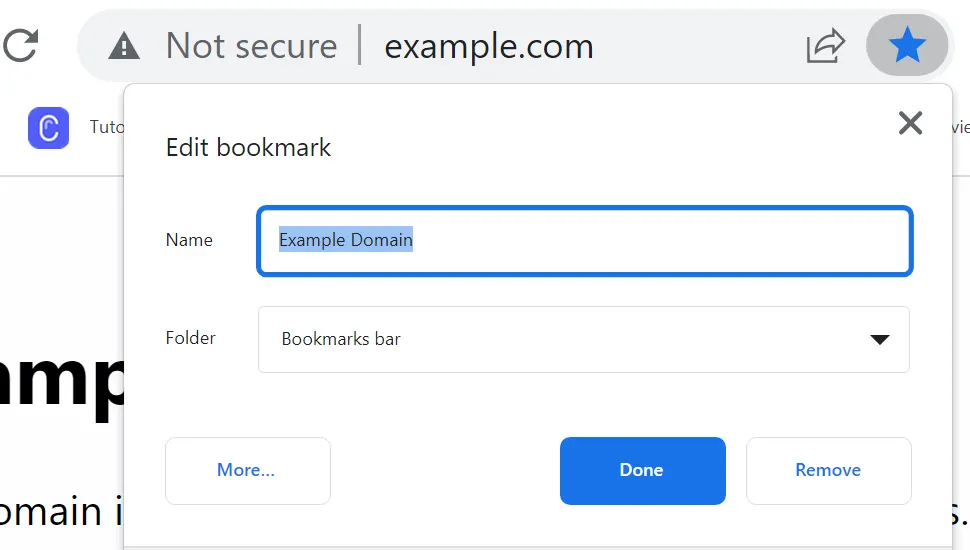Viewport: 970px width, 550px height.
Task: Click the highlighted Example Domain text
Action: (x=346, y=239)
